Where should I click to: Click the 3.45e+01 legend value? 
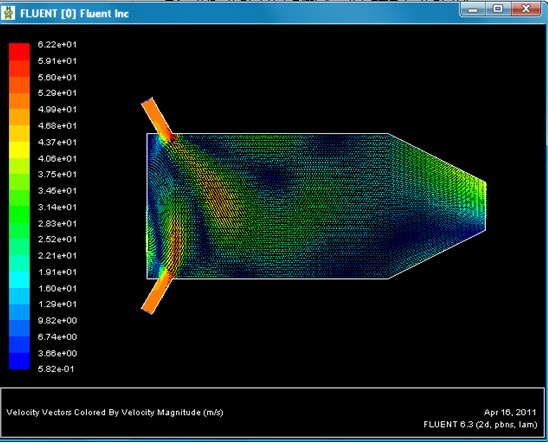tap(57, 191)
